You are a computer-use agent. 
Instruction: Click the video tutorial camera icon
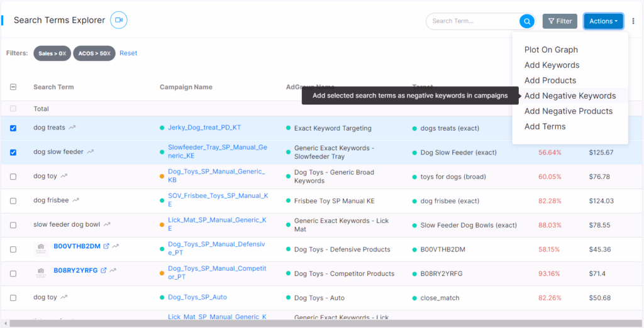point(118,20)
